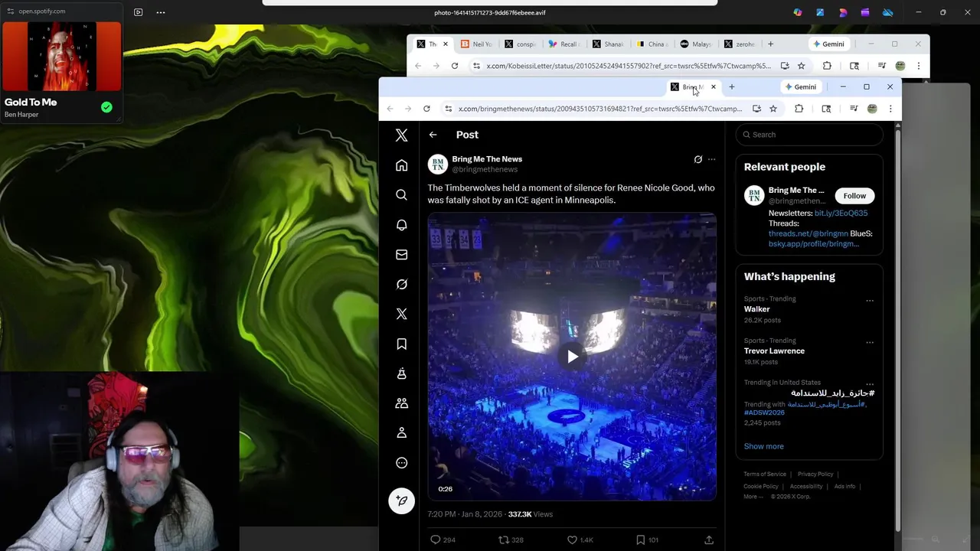The height and width of the screenshot is (551, 980).
Task: Click the Gold To Me album cover
Action: pyautogui.click(x=61, y=56)
